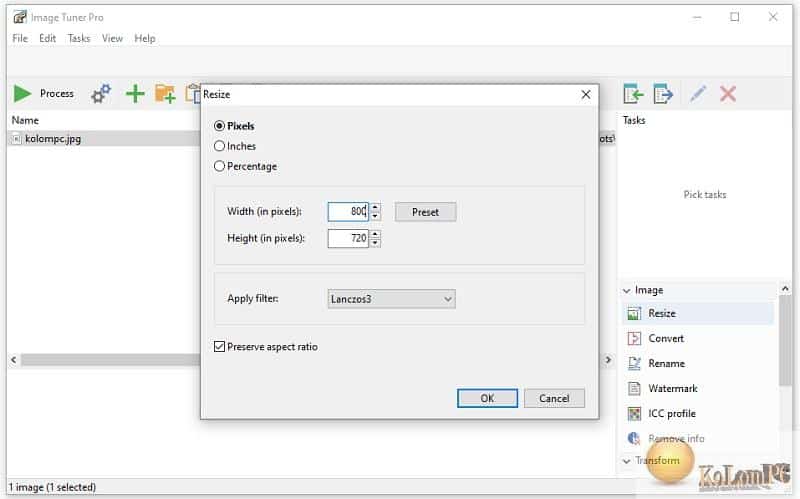The width and height of the screenshot is (800, 499).
Task: Export task list icon in tasks toolbar
Action: pyautogui.click(x=663, y=94)
